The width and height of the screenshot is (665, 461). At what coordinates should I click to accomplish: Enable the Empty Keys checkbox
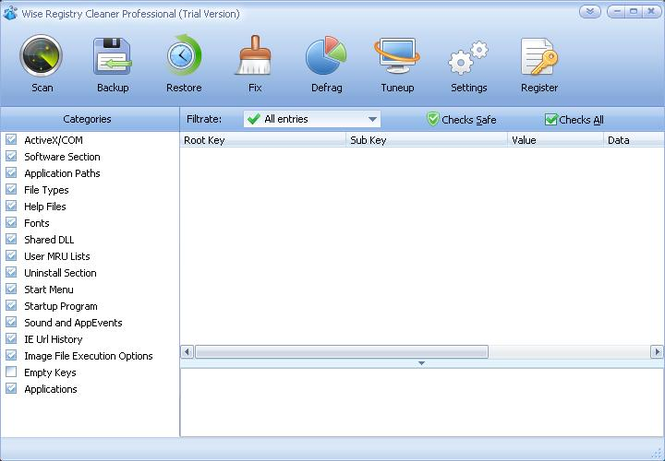11,372
